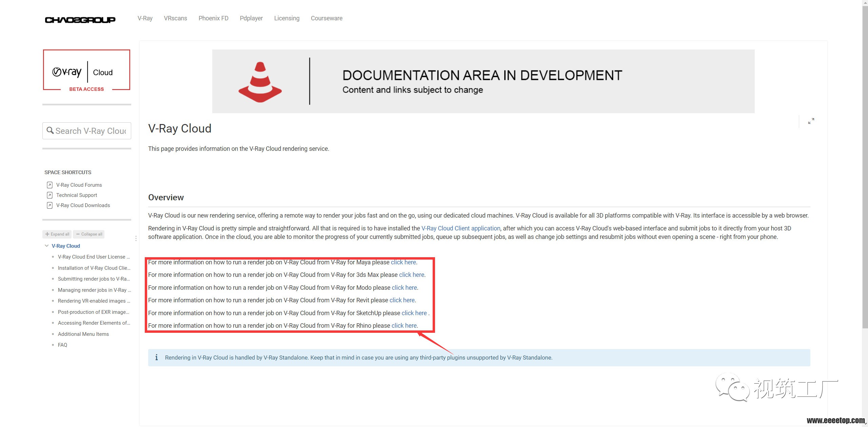Open the Licensing menu item
The image size is (868, 427).
(287, 18)
